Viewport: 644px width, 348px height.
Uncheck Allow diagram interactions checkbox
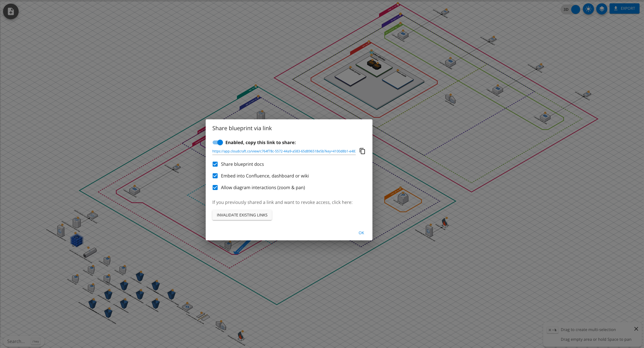pos(215,187)
